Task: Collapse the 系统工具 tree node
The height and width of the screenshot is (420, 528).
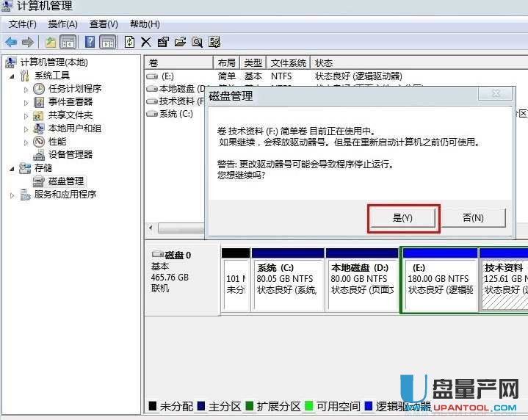Action: click(12, 76)
